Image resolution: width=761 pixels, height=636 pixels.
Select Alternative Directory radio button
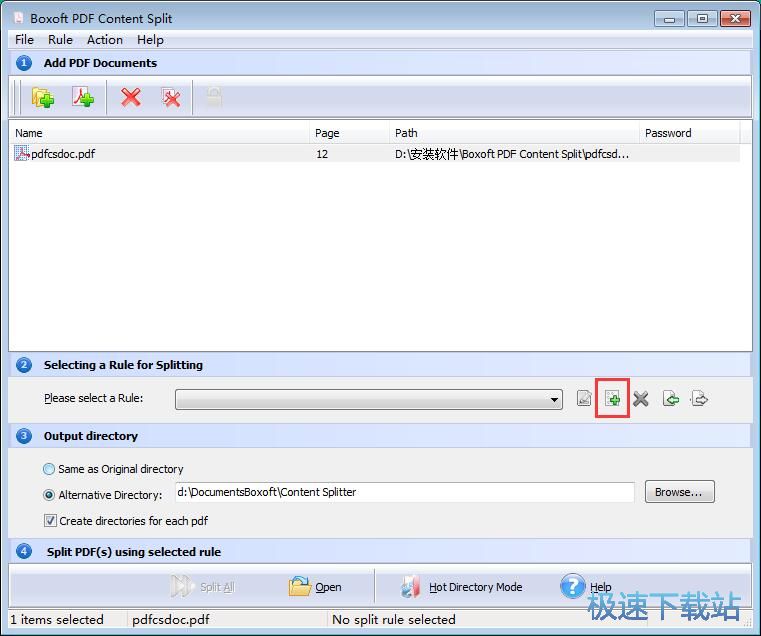pyautogui.click(x=49, y=495)
